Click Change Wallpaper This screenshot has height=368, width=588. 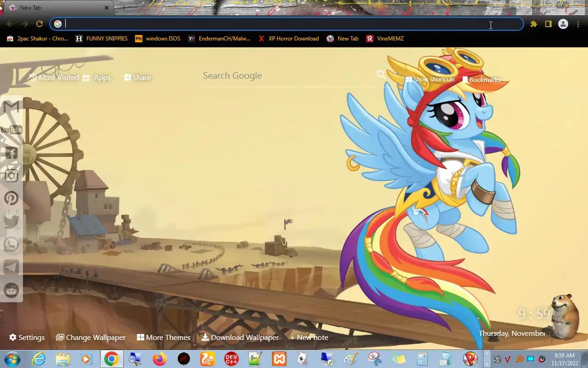pyautogui.click(x=90, y=338)
